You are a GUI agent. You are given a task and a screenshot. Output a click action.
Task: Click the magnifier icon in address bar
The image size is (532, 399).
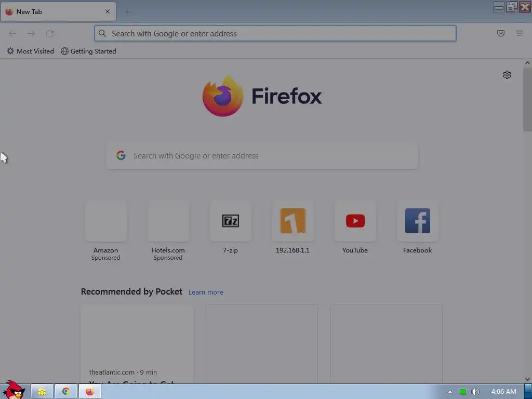[102, 33]
